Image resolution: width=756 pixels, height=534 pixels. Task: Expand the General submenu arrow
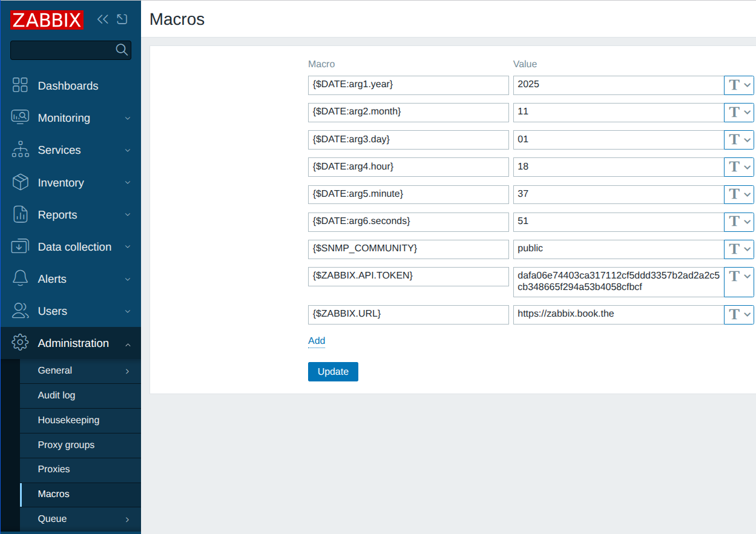click(127, 371)
